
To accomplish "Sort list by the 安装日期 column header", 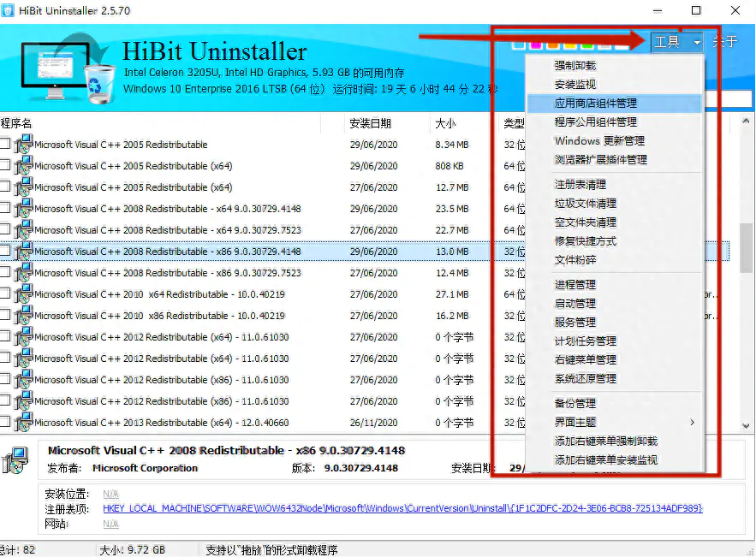I will coord(370,124).
